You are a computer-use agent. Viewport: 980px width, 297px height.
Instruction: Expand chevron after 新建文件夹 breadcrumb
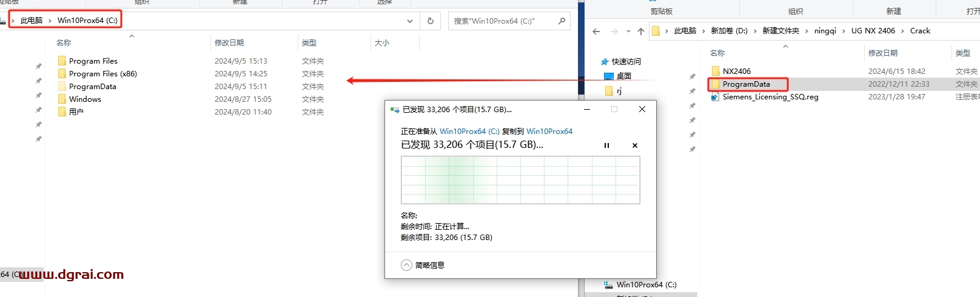tap(807, 31)
